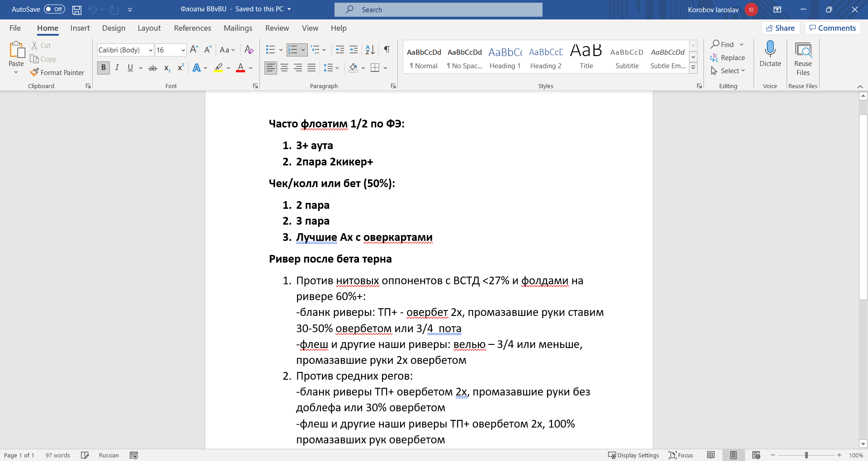The image size is (868, 461).
Task: Apply superscript formatting
Action: click(x=180, y=68)
